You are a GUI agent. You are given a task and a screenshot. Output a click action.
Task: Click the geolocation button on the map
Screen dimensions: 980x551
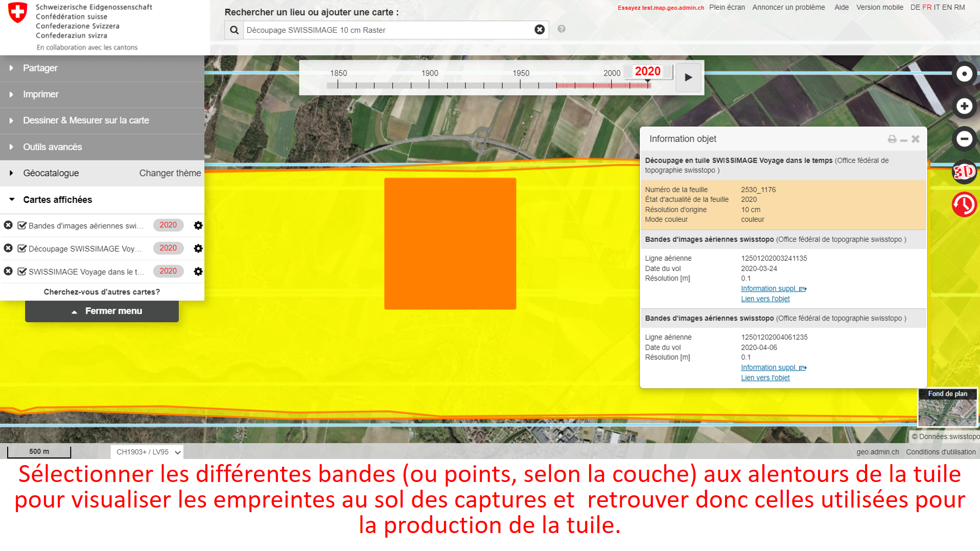pos(964,74)
